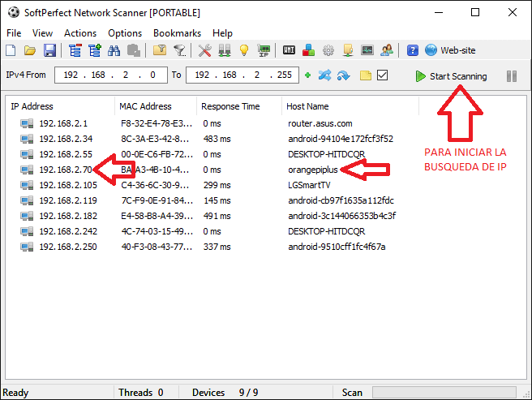This screenshot has width=532, height=400.
Task: Sort by the Response Time column header
Action: coord(230,106)
